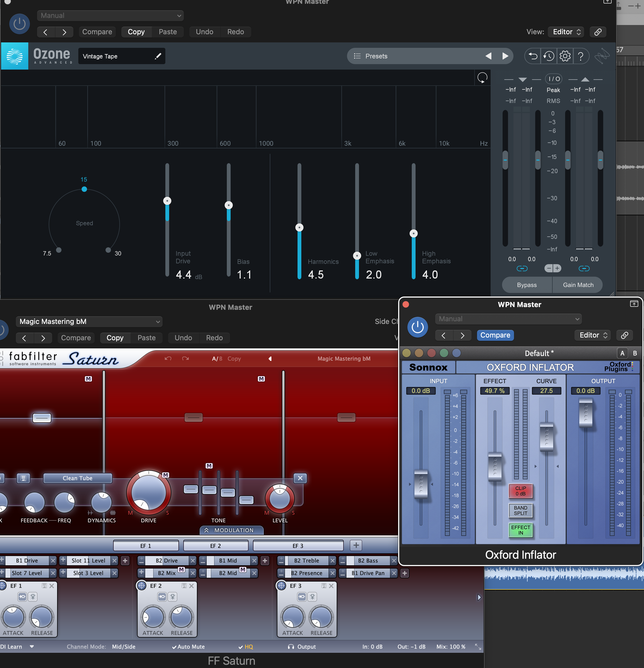Screen dimensions: 644x668
Task: Click previous preset arrow in Ozone header
Action: [45, 32]
